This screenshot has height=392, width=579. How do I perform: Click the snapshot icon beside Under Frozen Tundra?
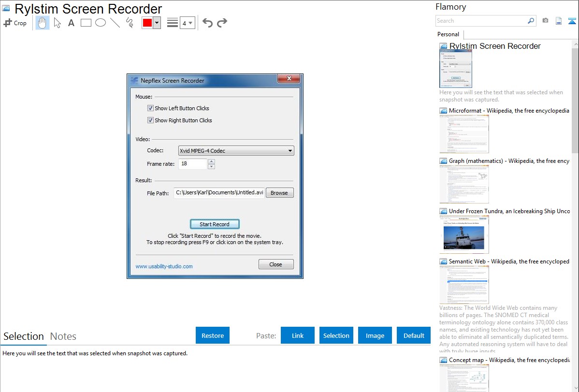pos(444,211)
